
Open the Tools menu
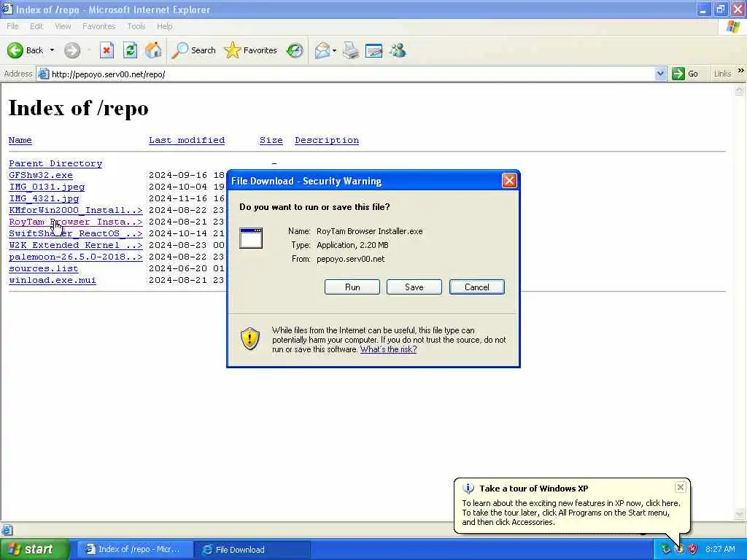pyautogui.click(x=136, y=26)
